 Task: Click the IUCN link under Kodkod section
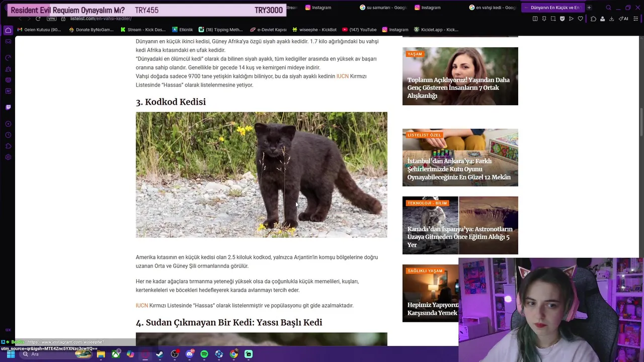(x=142, y=306)
